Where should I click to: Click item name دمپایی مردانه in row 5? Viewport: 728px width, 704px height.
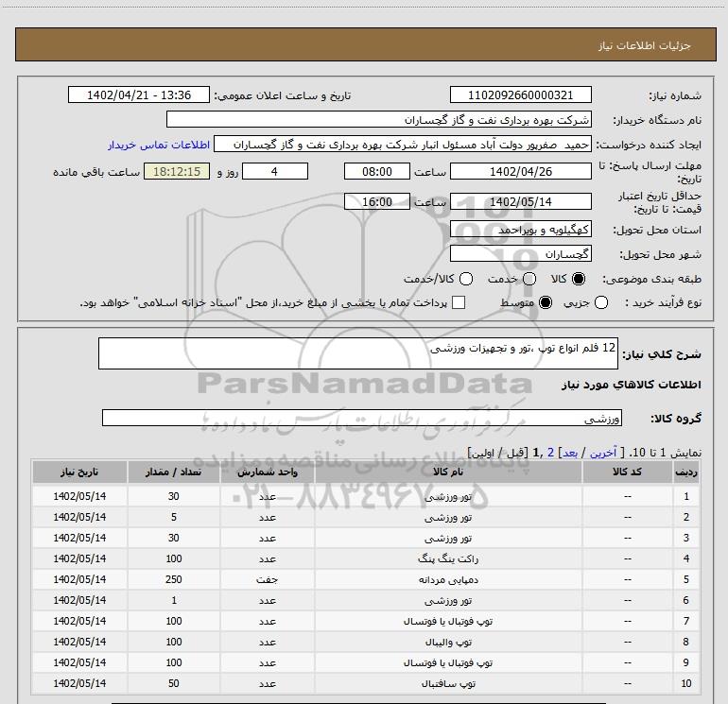(448, 579)
